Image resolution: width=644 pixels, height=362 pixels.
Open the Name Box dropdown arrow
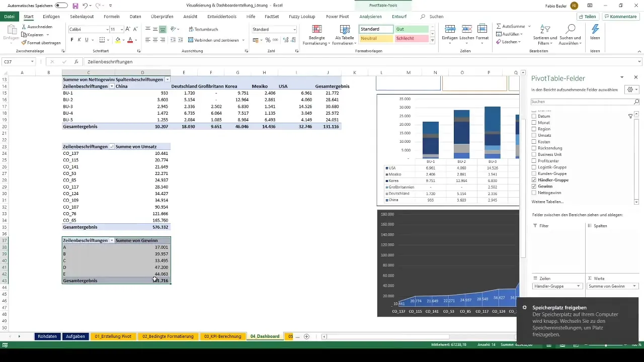click(32, 62)
